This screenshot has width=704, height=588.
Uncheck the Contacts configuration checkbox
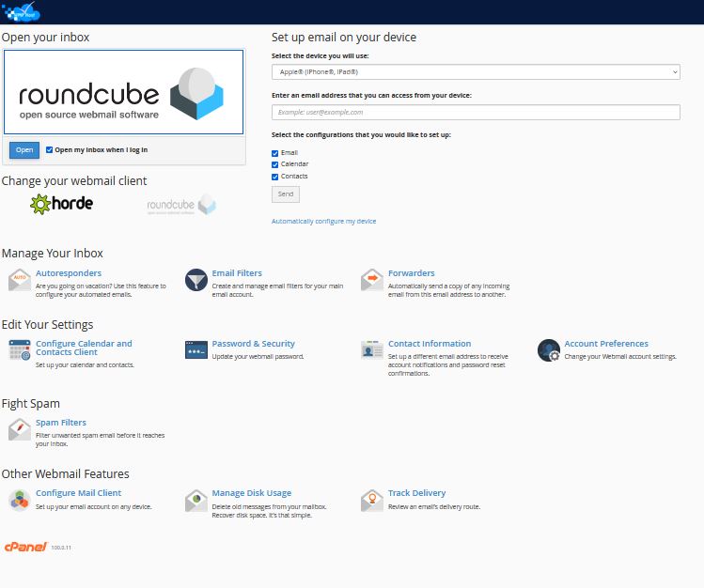point(274,177)
